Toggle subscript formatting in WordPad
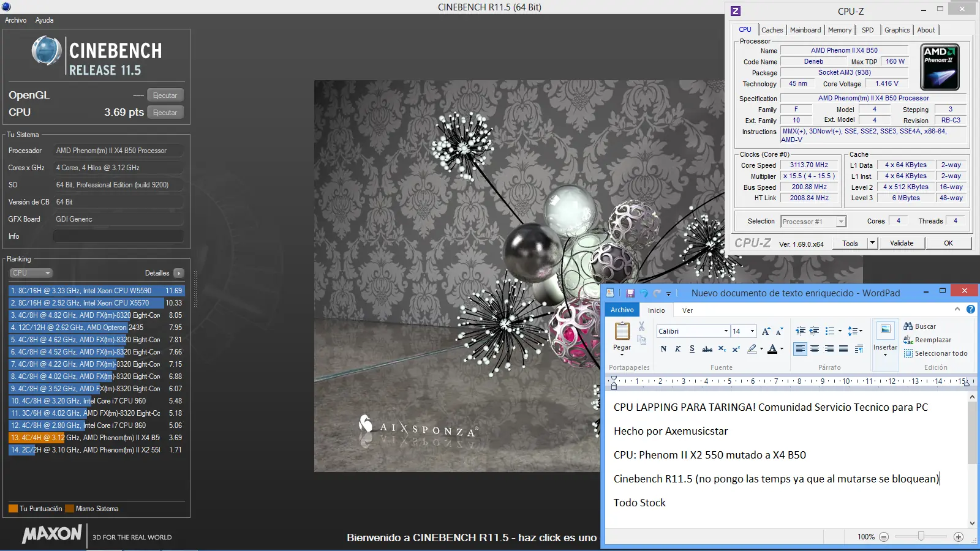Image resolution: width=980 pixels, height=551 pixels. point(722,349)
